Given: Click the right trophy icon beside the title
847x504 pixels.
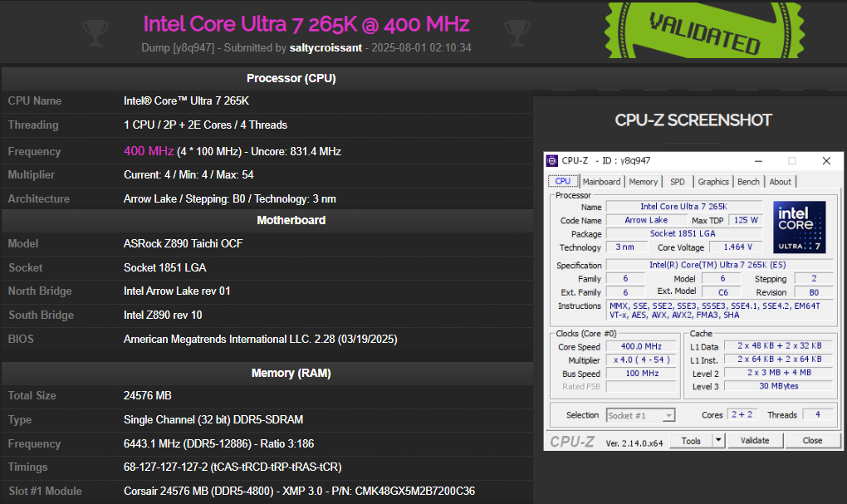Looking at the screenshot, I should [517, 32].
